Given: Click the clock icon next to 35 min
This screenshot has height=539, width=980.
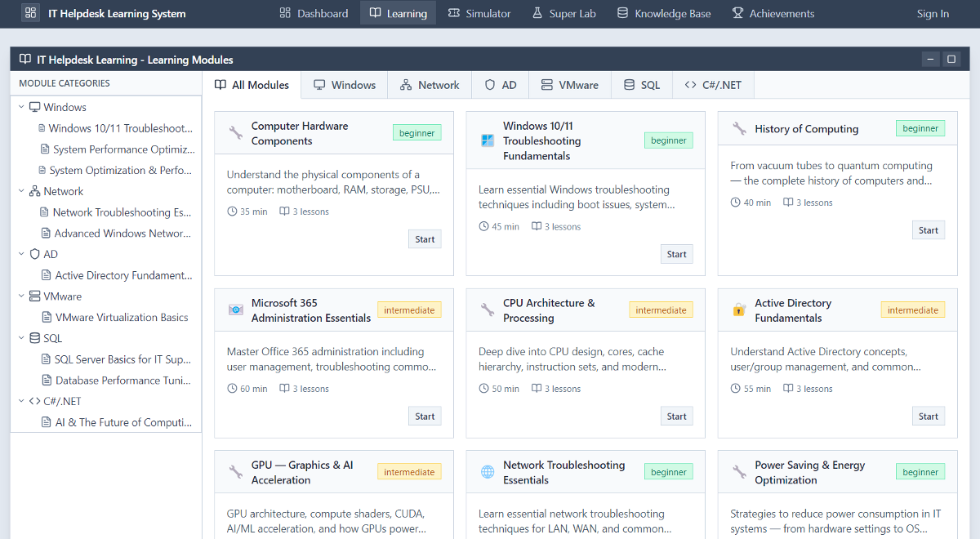Looking at the screenshot, I should coord(232,212).
